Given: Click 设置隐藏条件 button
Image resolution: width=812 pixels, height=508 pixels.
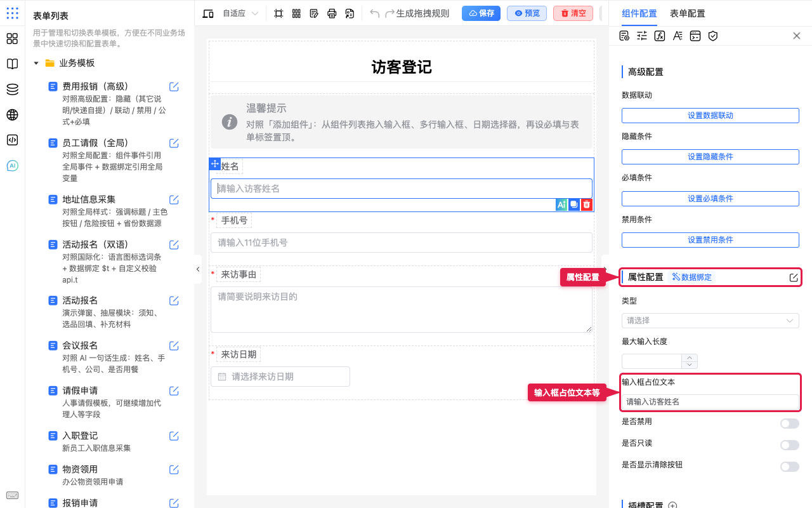Looking at the screenshot, I should tap(710, 157).
